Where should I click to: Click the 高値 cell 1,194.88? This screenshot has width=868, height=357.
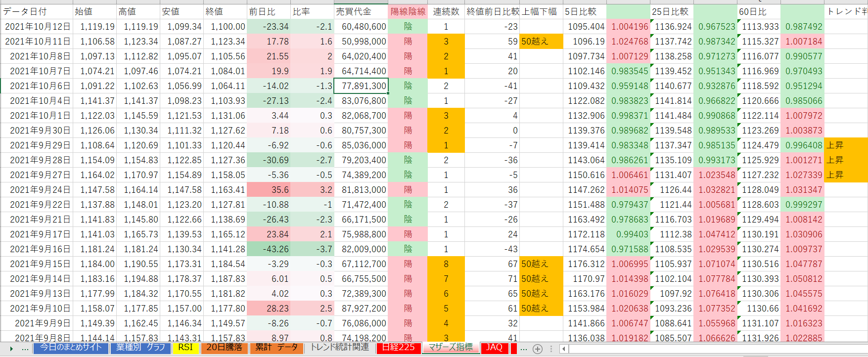pos(138,279)
